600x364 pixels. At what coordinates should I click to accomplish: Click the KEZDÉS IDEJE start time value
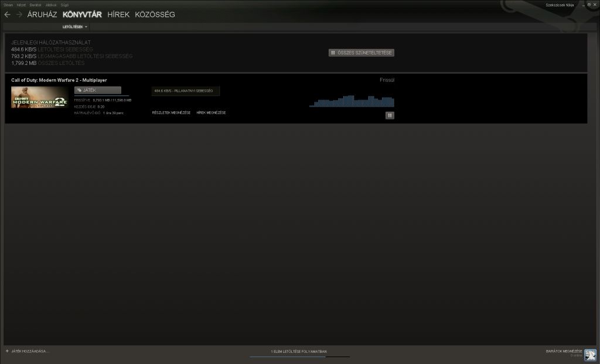(x=101, y=107)
